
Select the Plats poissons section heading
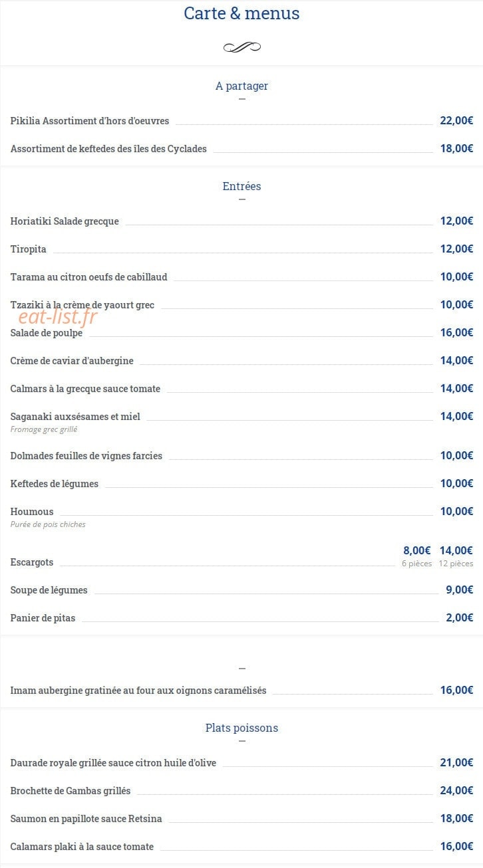pos(241,728)
